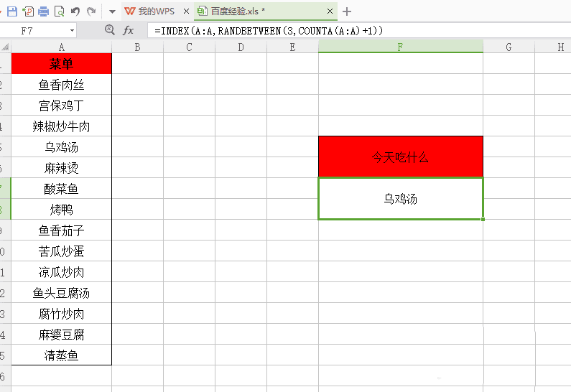Select column G header
This screenshot has height=392, width=571.
coord(509,47)
